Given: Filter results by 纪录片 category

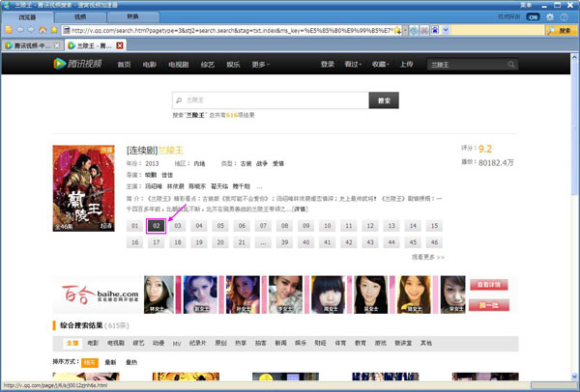Looking at the screenshot, I should click(x=197, y=343).
